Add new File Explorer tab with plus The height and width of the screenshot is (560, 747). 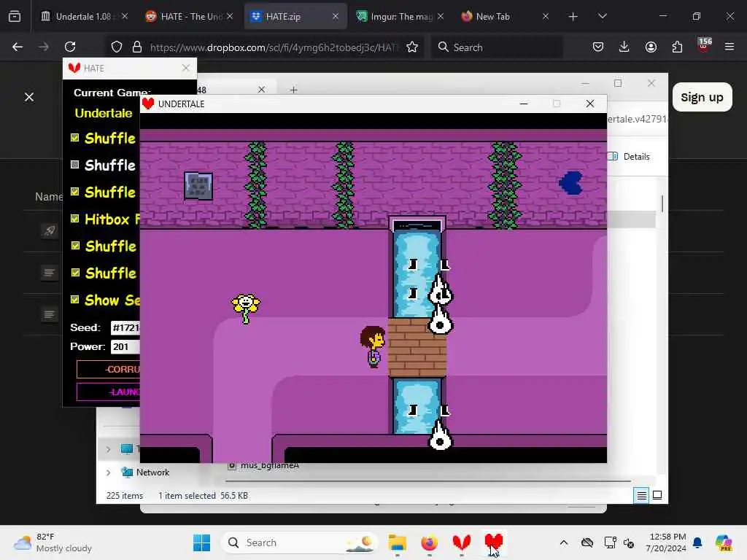coord(293,90)
